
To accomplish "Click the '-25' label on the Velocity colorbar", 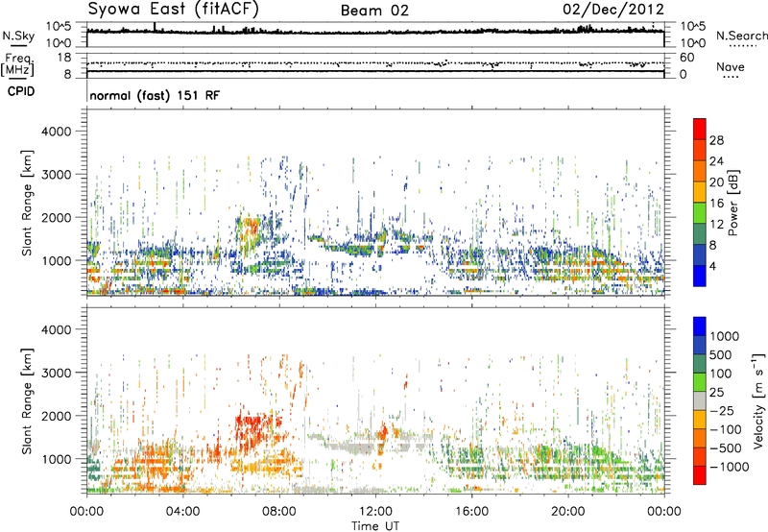I will click(x=721, y=411).
